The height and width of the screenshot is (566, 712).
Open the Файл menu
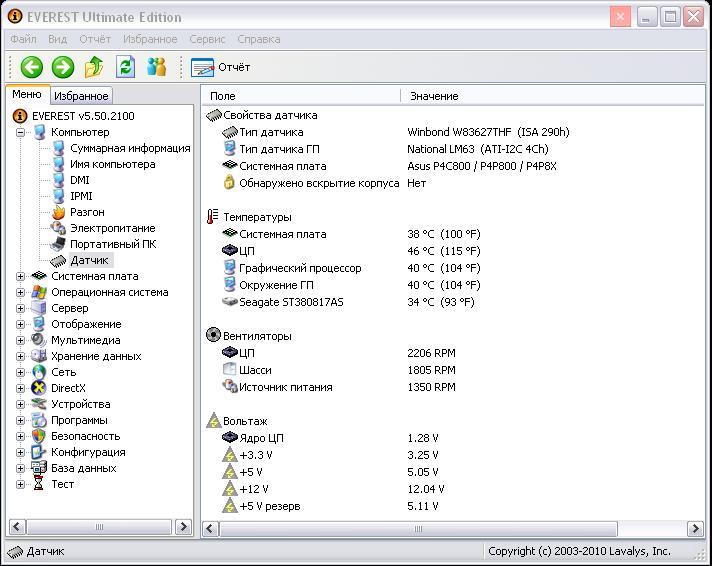coord(23,39)
